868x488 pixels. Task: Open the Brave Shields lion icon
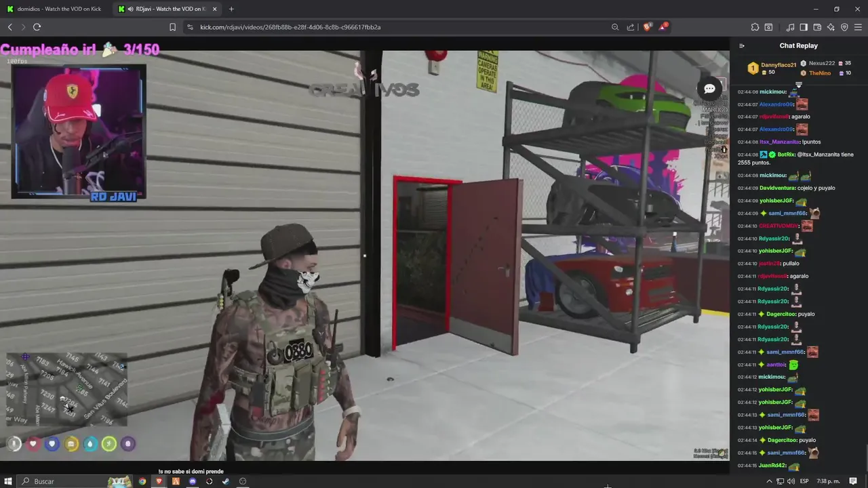(x=647, y=27)
